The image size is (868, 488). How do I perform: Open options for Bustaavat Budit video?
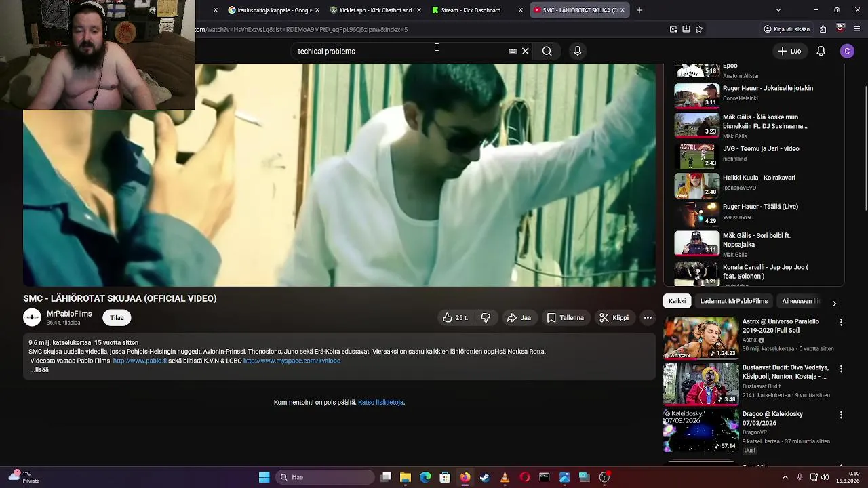click(841, 369)
